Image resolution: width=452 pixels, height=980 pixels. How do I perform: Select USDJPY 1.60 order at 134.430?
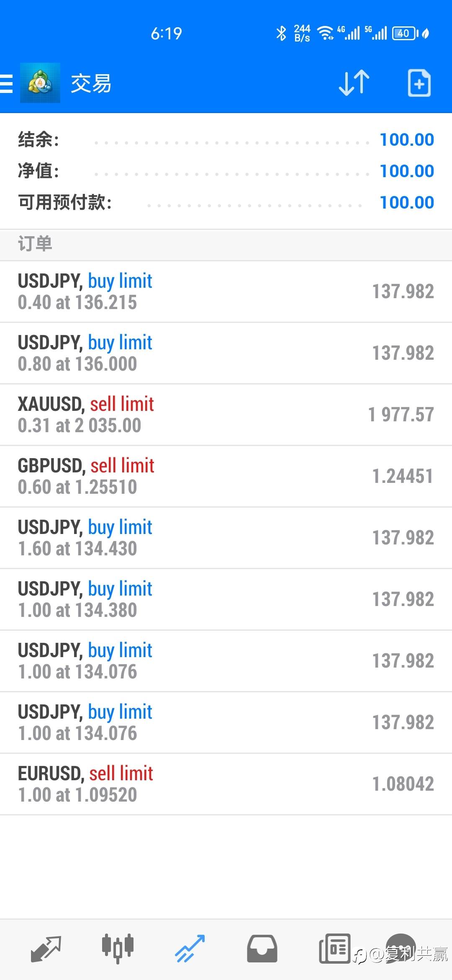[x=226, y=538]
